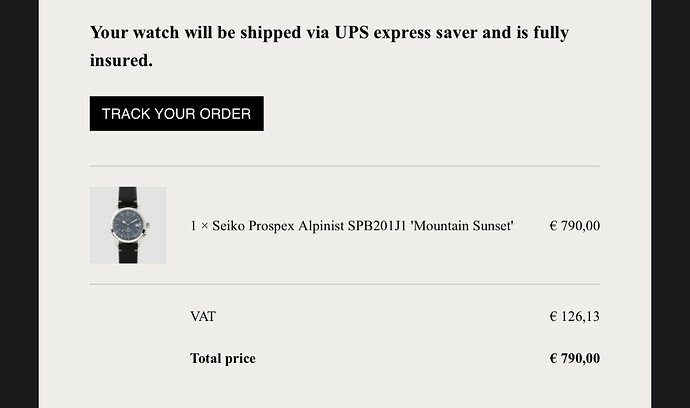Click the divider line below the product row
This screenshot has height=408, width=690.
345,284
